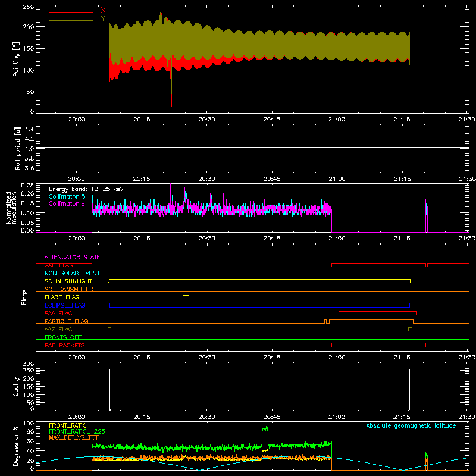Screen dimensions: 476x476
Task: Click the Roll period [s] axis title
Action: point(18,148)
